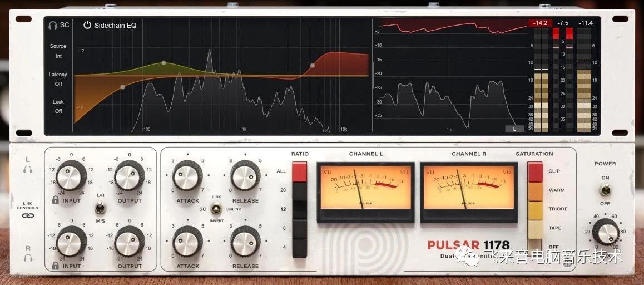Select ratio 4 button
This screenshot has height=285, width=644.
(x=299, y=248)
